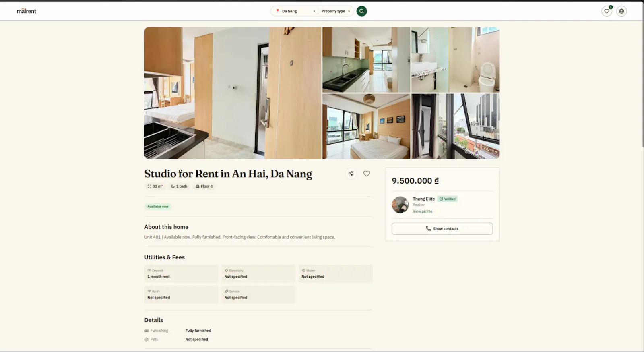
Task: Click the Pets Not specified value
Action: 196,340
